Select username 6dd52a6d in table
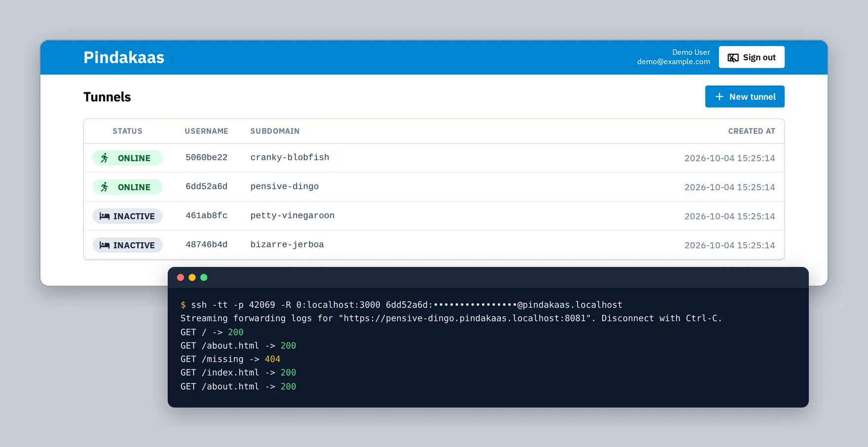This screenshot has width=868, height=447. (x=207, y=186)
